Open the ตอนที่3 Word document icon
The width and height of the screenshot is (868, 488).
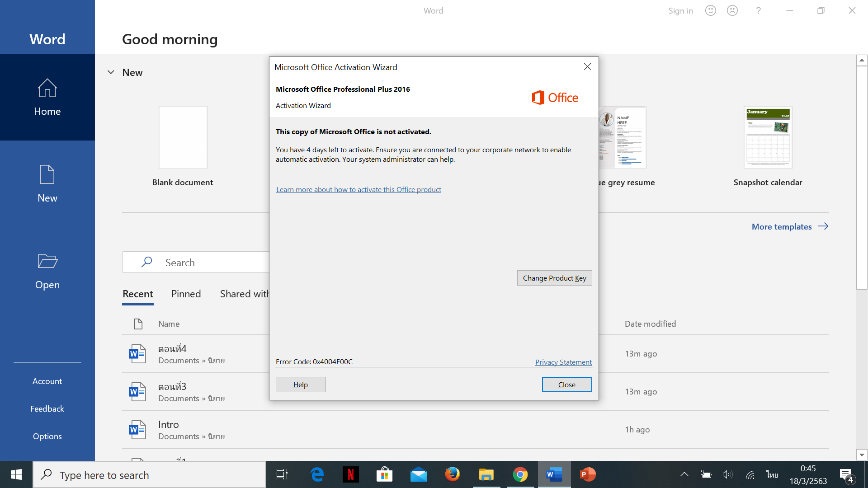(x=137, y=392)
